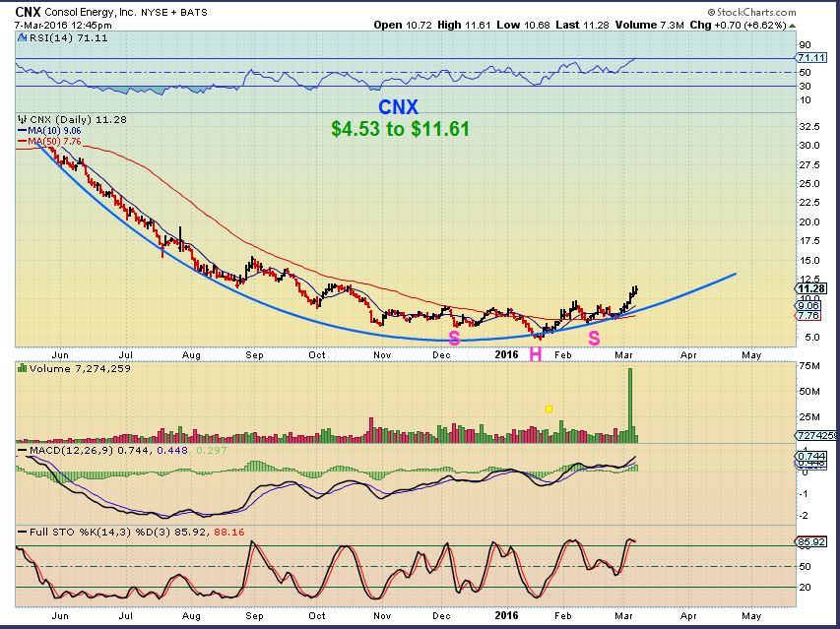The height and width of the screenshot is (629, 840).
Task: Click the MACD legend black line marker
Action: tap(23, 450)
